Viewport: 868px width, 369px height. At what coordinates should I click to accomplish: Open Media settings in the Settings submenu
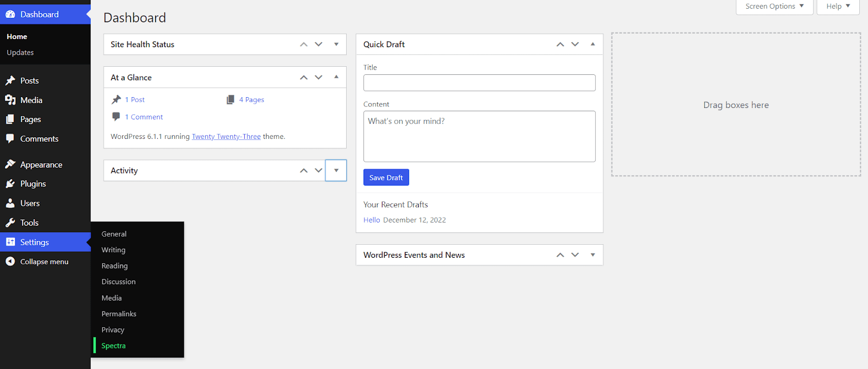click(111, 298)
